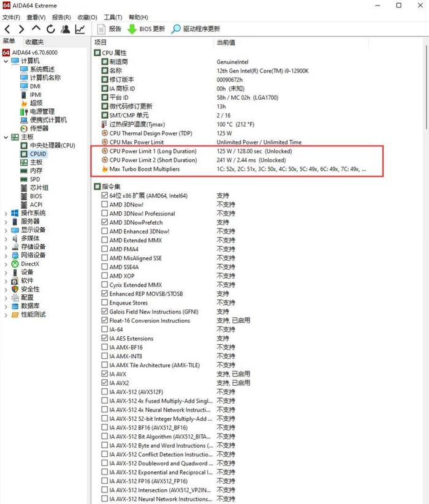Click the Back navigation arrow

click(8, 29)
